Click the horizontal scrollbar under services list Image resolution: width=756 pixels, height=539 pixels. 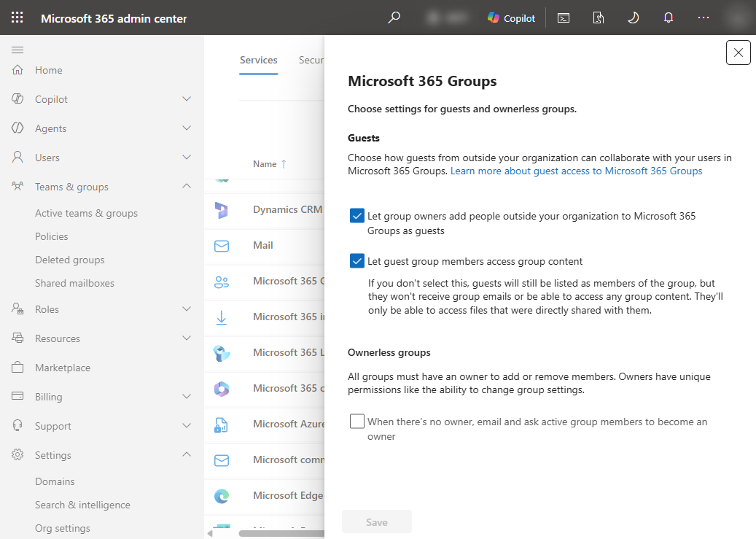(x=281, y=533)
